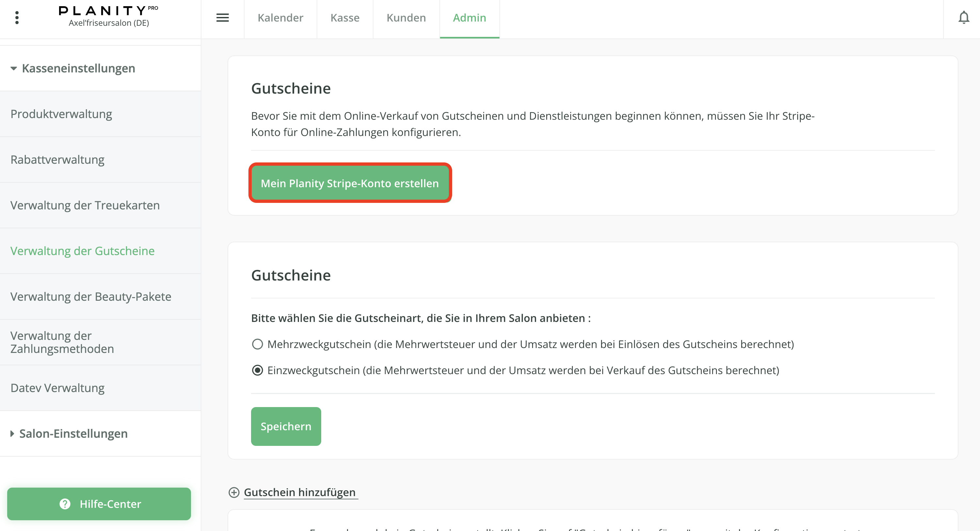Viewport: 980px width, 531px height.
Task: Select the Einzweckgutschein radio option
Action: pyautogui.click(x=258, y=370)
